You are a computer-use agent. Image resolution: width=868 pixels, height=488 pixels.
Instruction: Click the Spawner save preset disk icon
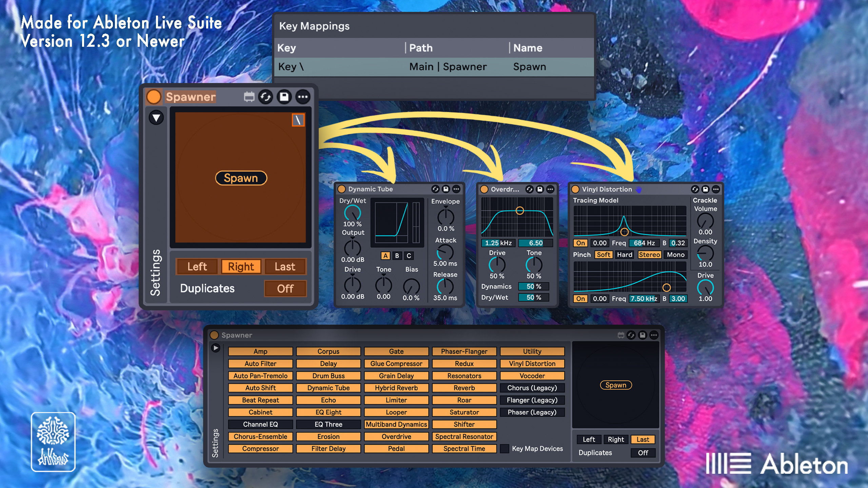[x=284, y=97]
